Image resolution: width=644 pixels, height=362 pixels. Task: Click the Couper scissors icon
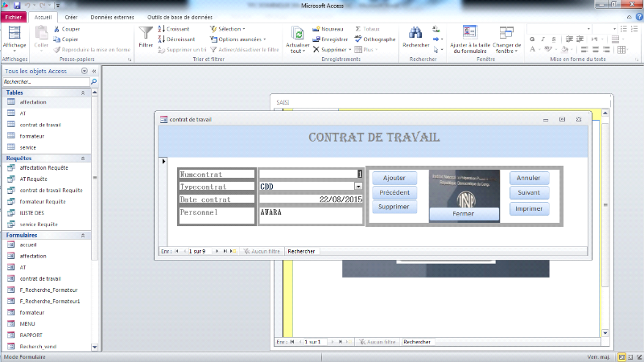coord(57,28)
